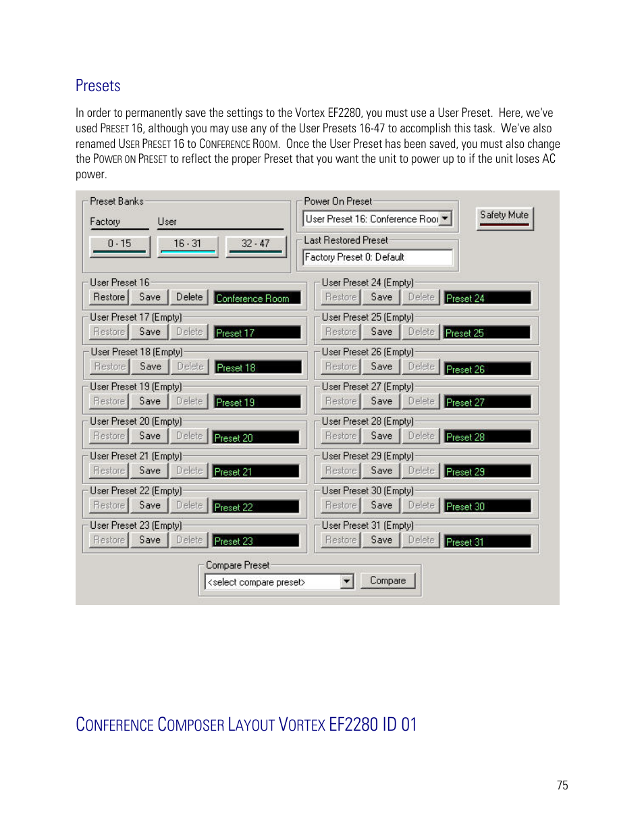644x834 pixels.
Task: Save User Preset 20
Action: point(150,436)
